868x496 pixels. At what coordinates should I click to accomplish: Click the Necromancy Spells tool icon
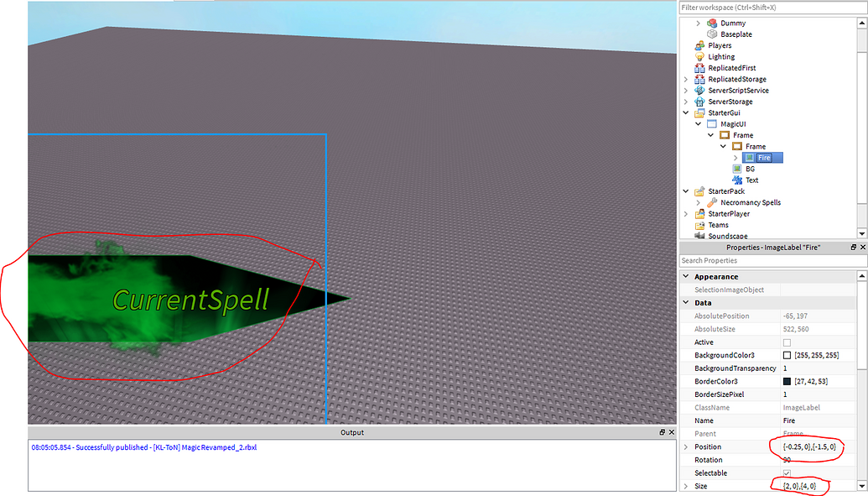click(x=712, y=202)
